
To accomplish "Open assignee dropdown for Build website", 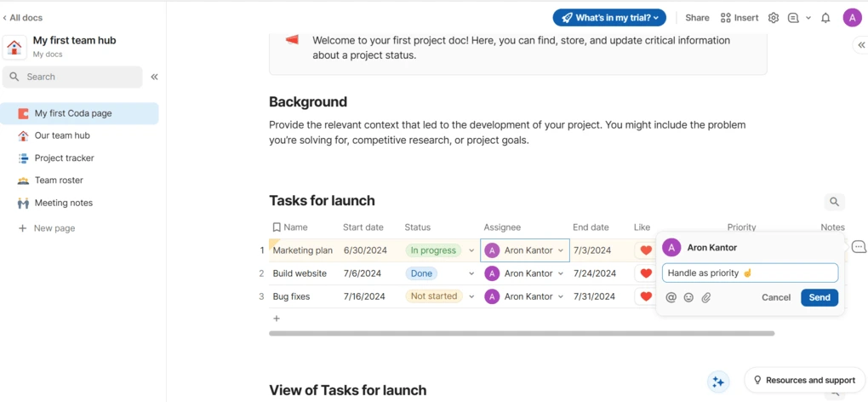I will click(560, 273).
